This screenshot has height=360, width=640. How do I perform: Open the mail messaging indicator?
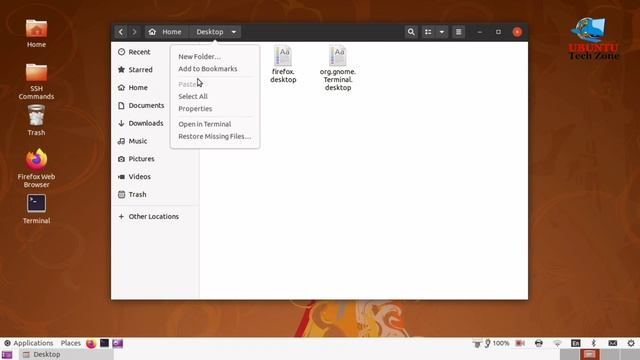tap(613, 343)
